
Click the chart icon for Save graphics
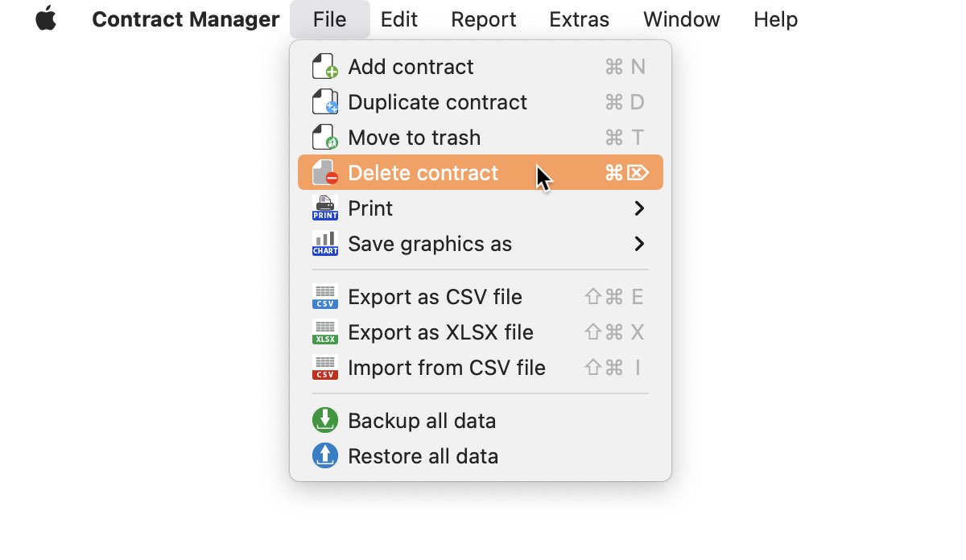click(325, 244)
